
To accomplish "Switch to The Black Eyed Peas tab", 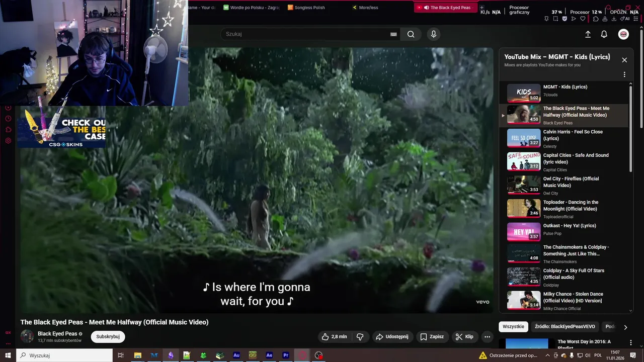I will coord(445,8).
